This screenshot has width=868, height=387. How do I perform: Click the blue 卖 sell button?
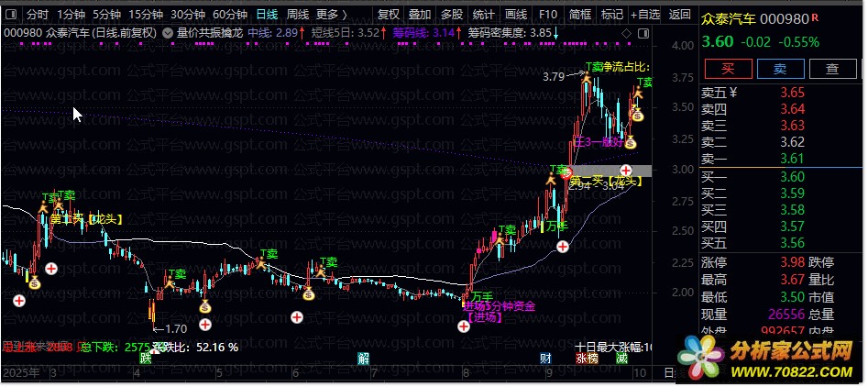click(780, 69)
